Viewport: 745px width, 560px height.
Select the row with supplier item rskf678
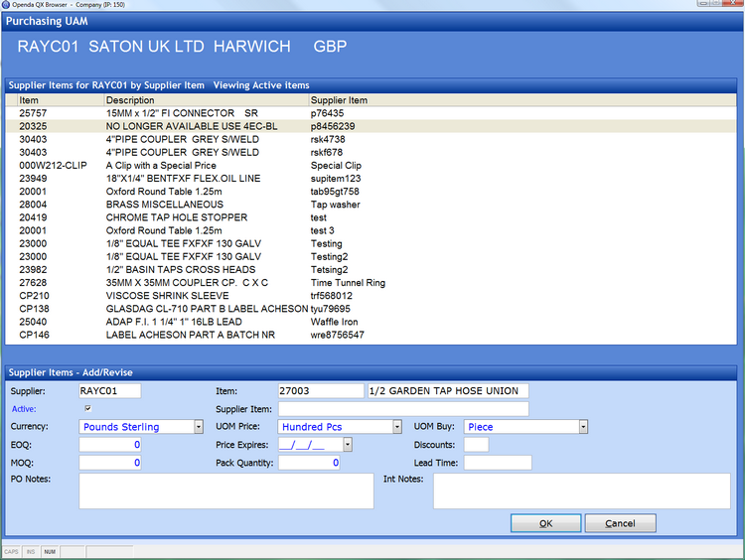point(371,153)
